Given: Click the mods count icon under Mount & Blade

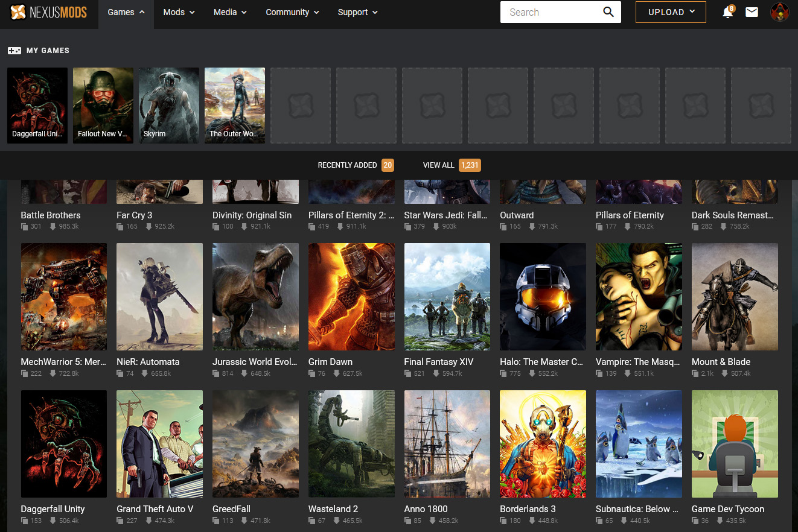Looking at the screenshot, I should coord(695,374).
